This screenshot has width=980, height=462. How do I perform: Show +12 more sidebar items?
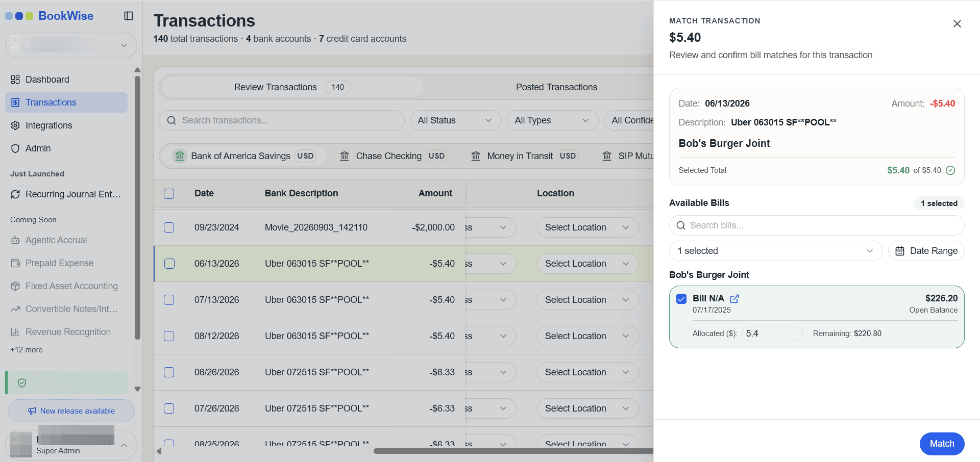pos(27,350)
